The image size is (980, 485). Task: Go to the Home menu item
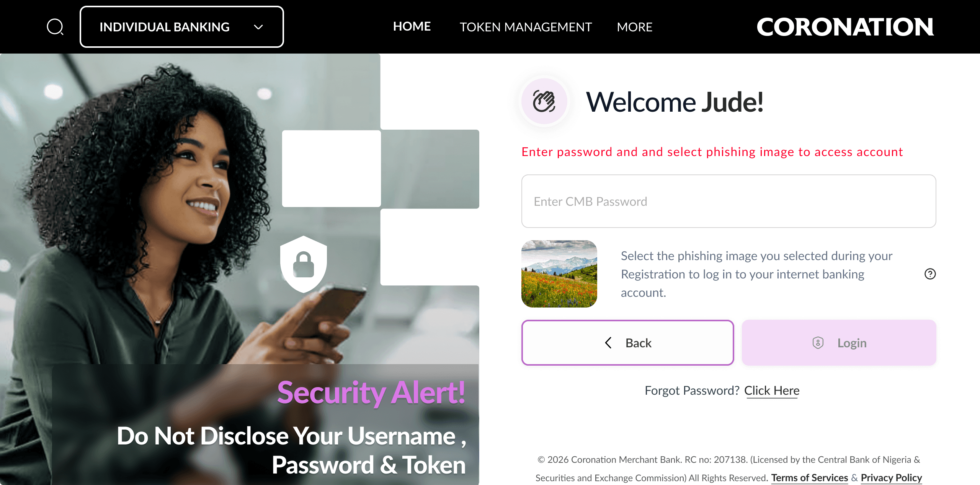point(412,26)
